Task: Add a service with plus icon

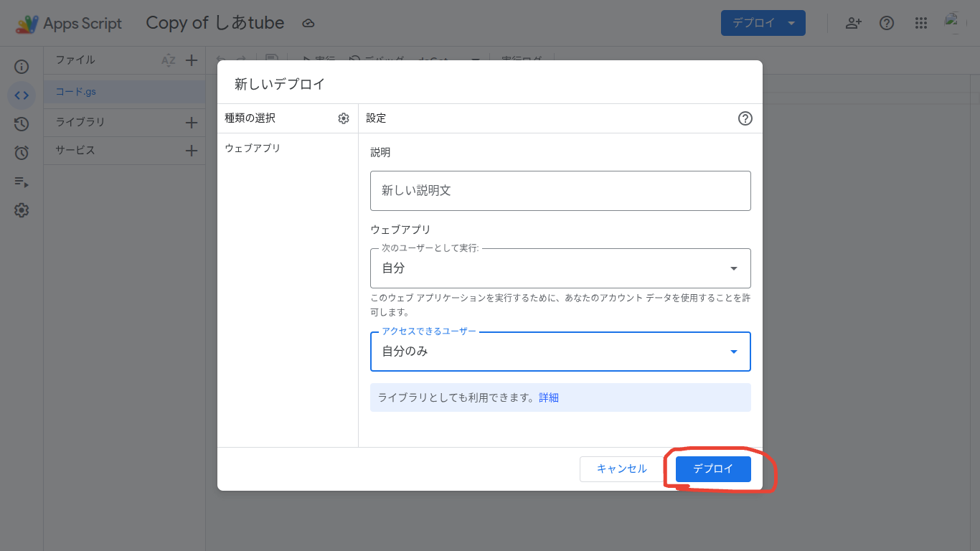Action: (x=192, y=151)
